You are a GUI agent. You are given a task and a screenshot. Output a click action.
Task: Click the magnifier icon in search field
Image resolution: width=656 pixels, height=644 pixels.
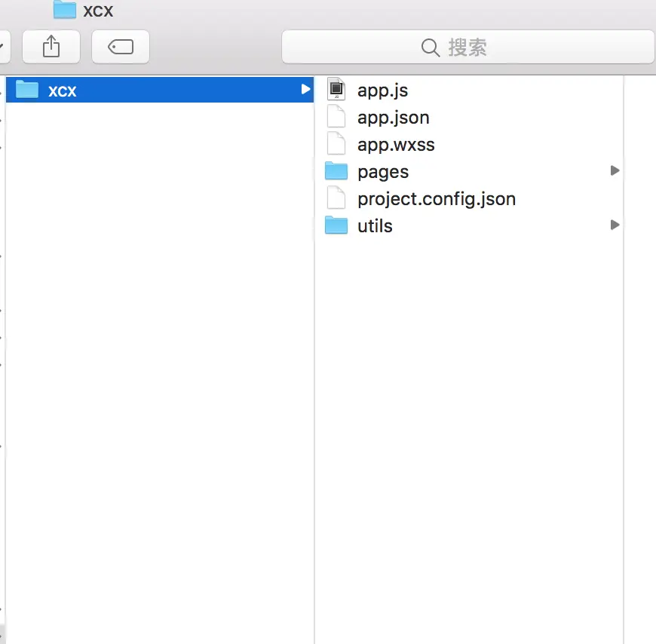[430, 48]
